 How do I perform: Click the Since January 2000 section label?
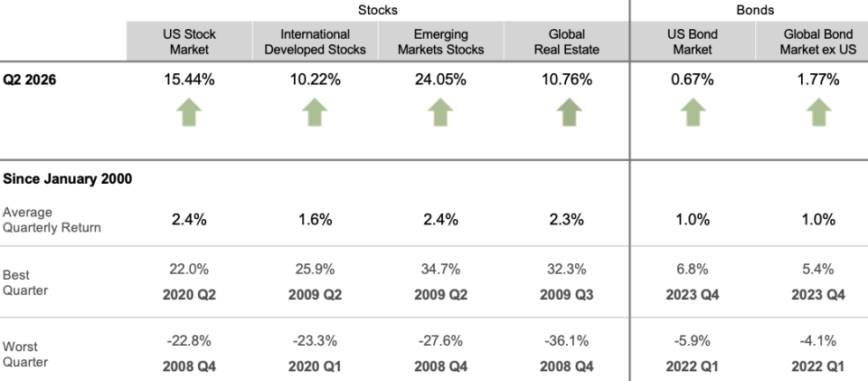68,179
